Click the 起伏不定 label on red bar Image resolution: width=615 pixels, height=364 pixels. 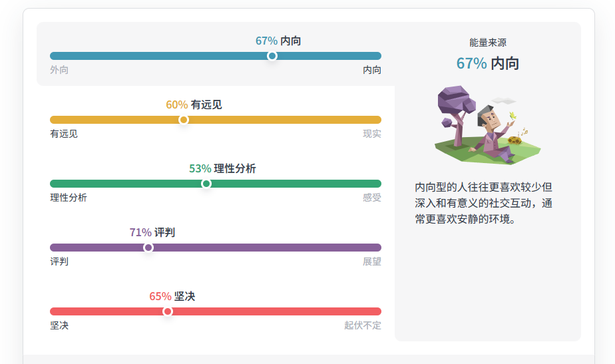point(362,325)
